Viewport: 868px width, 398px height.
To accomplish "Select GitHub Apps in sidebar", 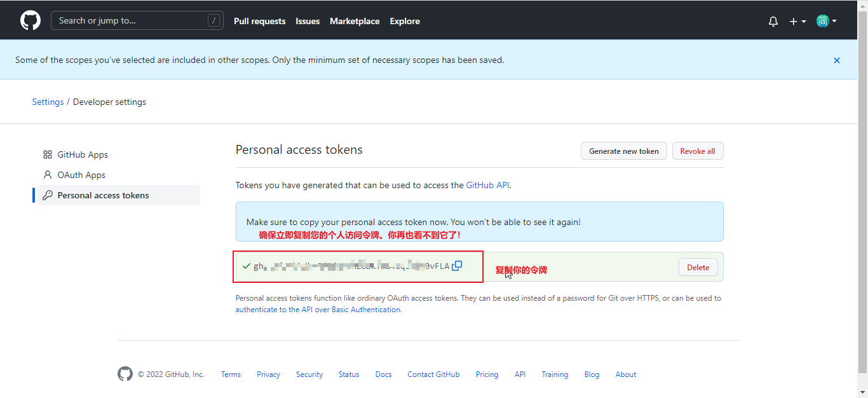I will tap(118, 154).
